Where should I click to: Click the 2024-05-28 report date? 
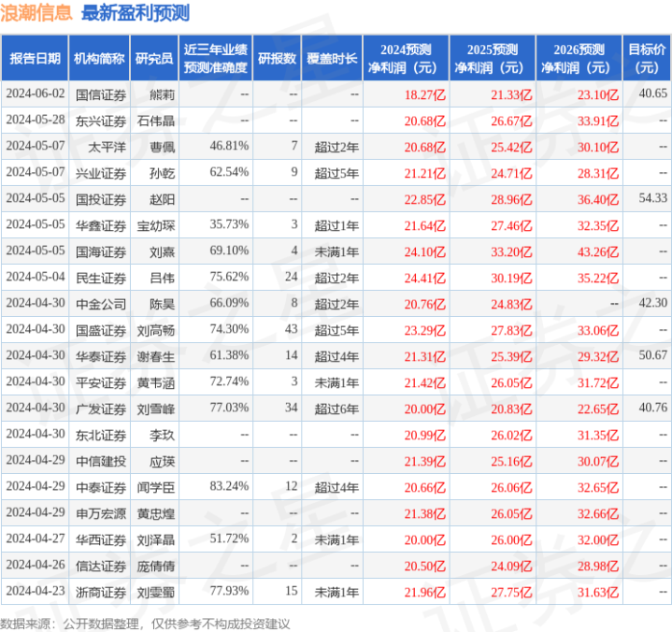[x=36, y=120]
